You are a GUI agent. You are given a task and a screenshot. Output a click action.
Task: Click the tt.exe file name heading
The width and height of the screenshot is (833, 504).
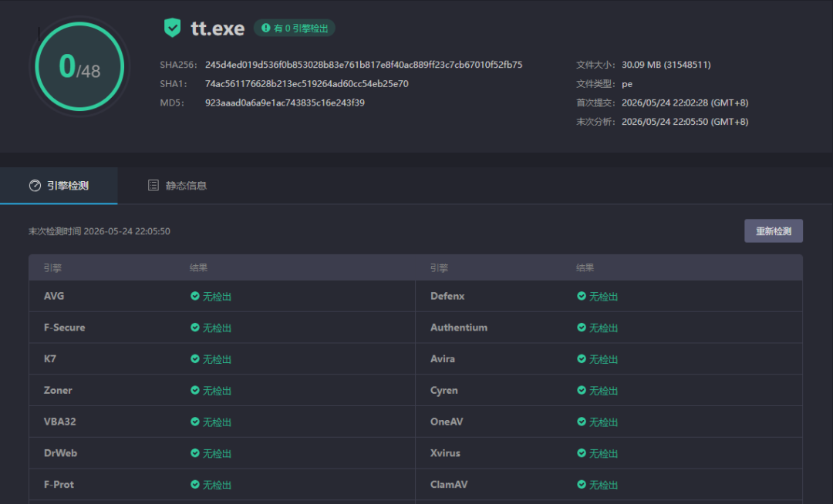pyautogui.click(x=218, y=28)
